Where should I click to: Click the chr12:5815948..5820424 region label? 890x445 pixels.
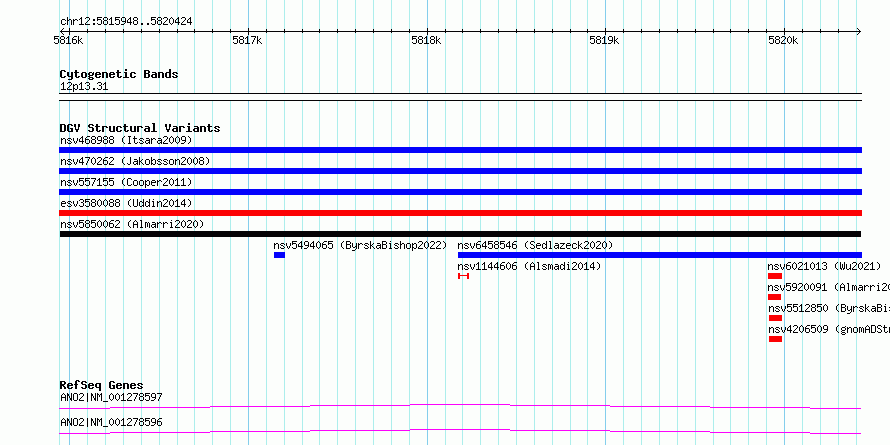coord(126,22)
